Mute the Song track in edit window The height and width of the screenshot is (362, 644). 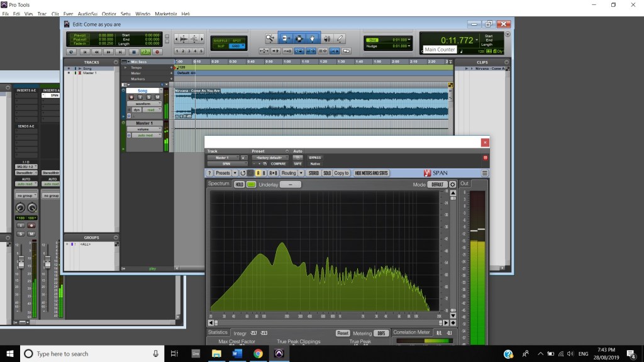(156, 97)
